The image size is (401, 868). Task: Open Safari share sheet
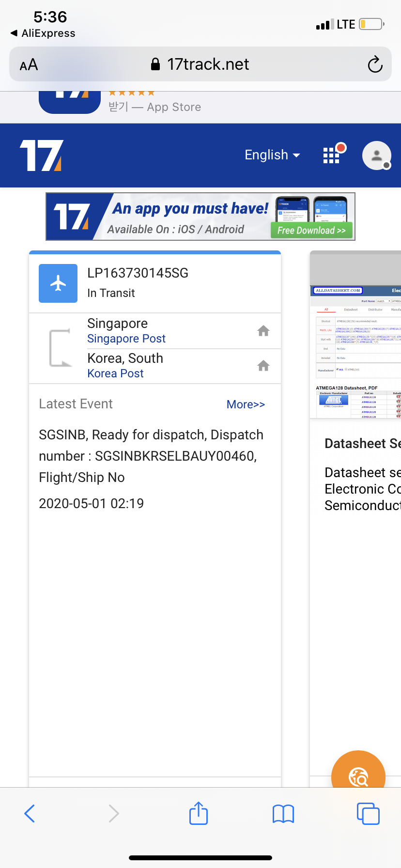point(199,813)
